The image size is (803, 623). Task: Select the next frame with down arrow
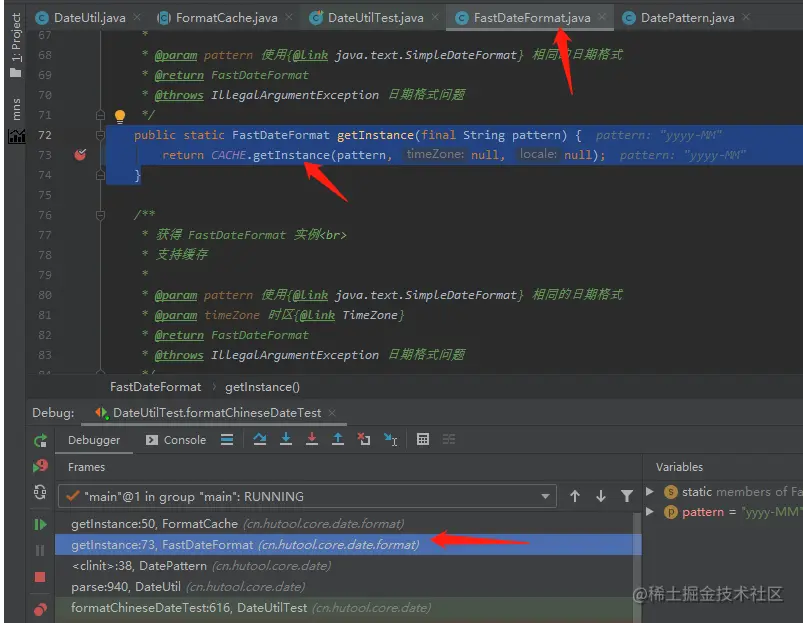pos(601,496)
